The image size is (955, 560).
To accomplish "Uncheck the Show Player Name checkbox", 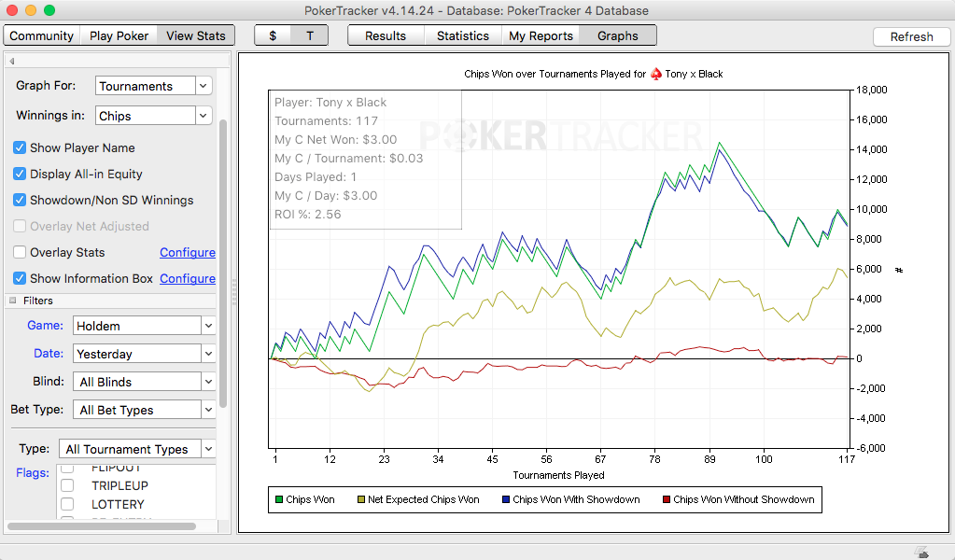I will click(x=20, y=147).
